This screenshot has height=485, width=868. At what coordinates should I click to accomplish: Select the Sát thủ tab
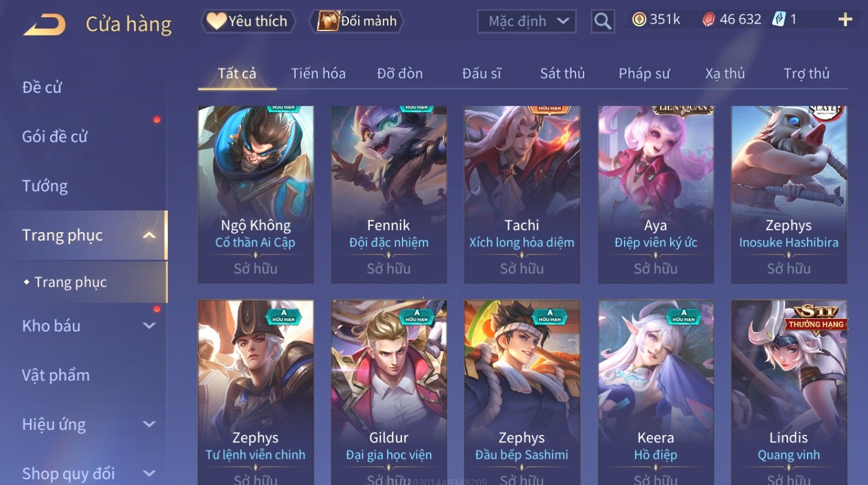click(562, 73)
